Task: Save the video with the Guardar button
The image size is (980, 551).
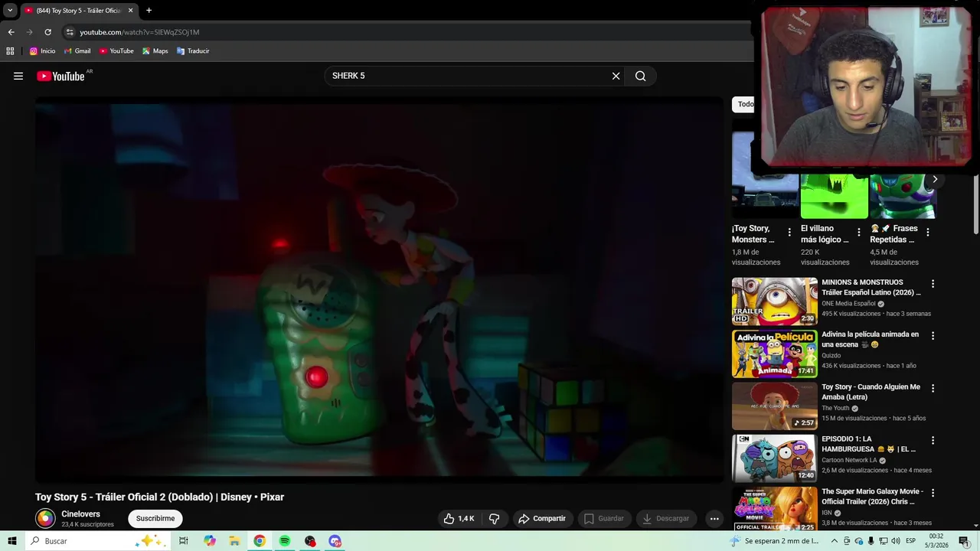Action: point(604,519)
